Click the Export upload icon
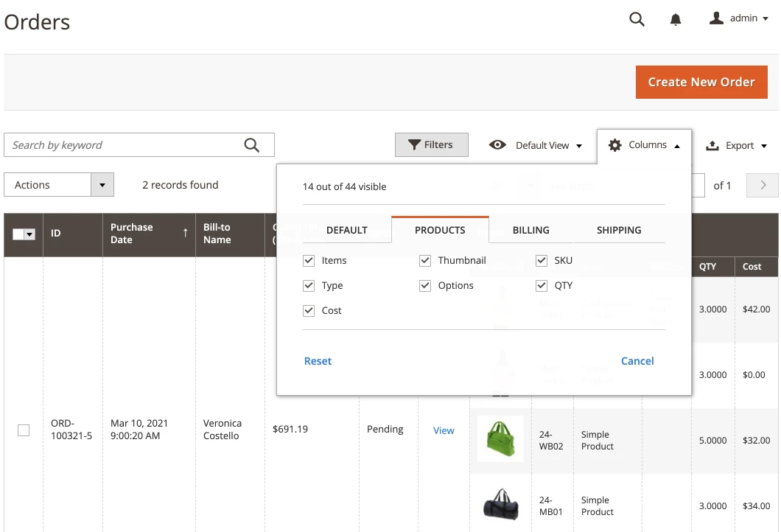 coord(712,146)
